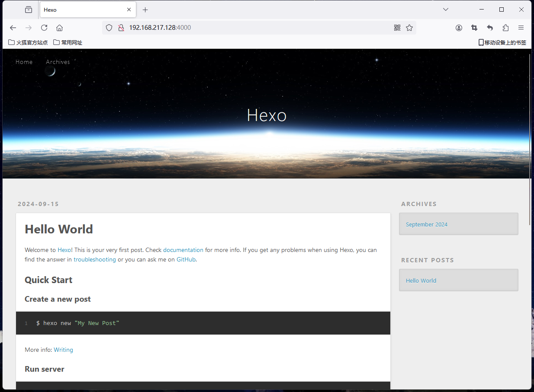Open the QR code icon in address bar
This screenshot has height=392, width=534.
(x=397, y=28)
